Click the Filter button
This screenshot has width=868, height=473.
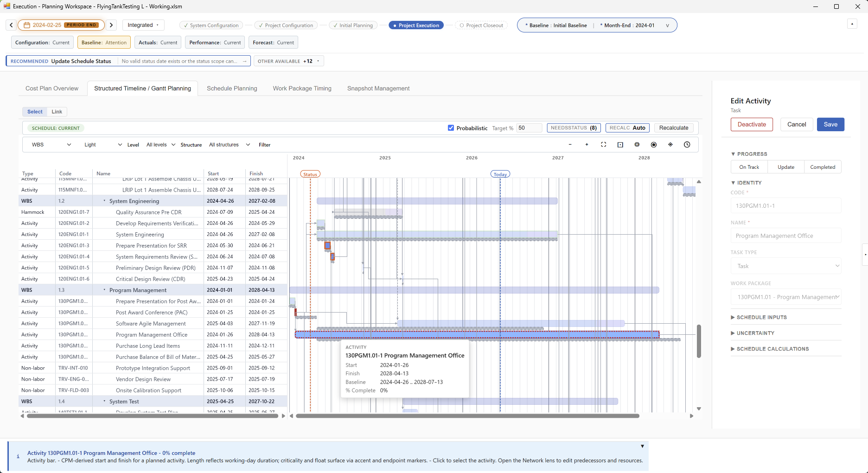[264, 145]
